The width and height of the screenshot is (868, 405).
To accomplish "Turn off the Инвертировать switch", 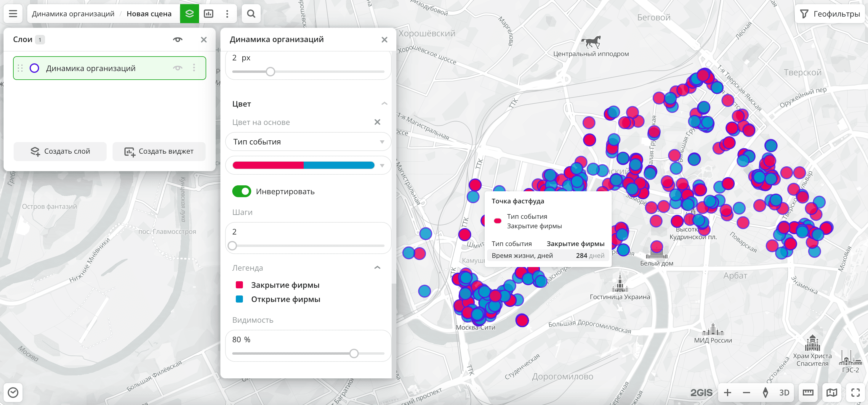I will click(x=241, y=191).
